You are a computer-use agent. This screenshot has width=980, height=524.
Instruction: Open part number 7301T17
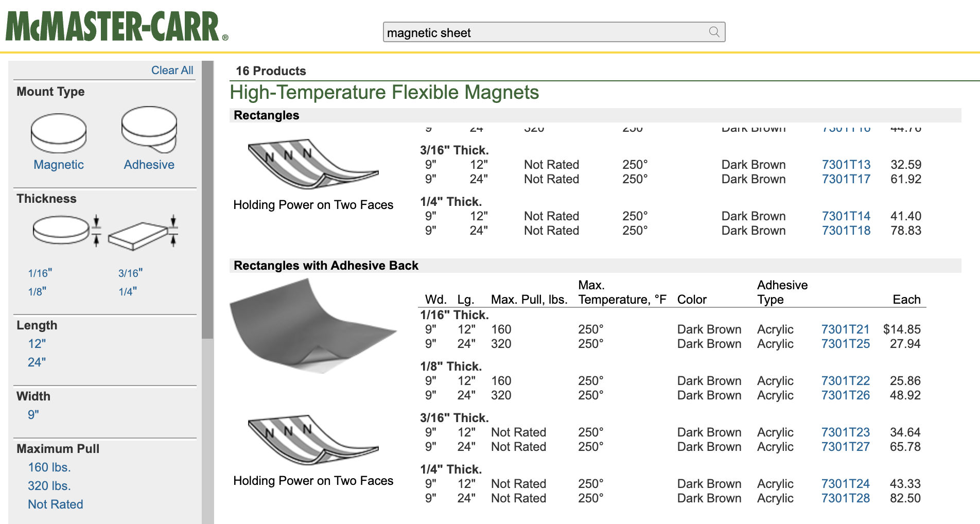[x=846, y=179]
